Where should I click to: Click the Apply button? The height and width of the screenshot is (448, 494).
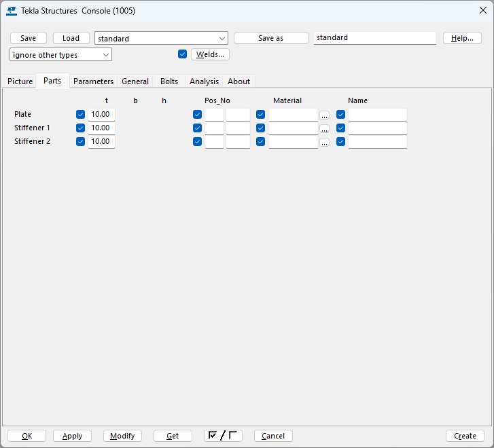(x=72, y=436)
